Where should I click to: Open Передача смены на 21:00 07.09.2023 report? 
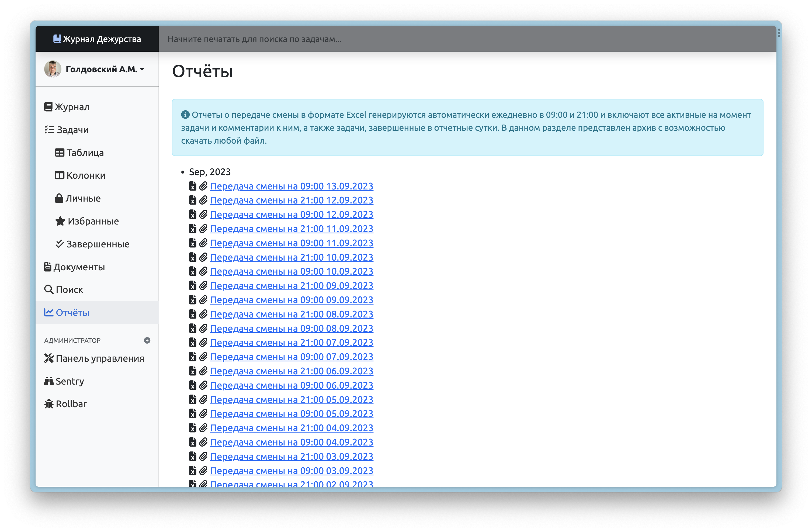[x=291, y=343]
